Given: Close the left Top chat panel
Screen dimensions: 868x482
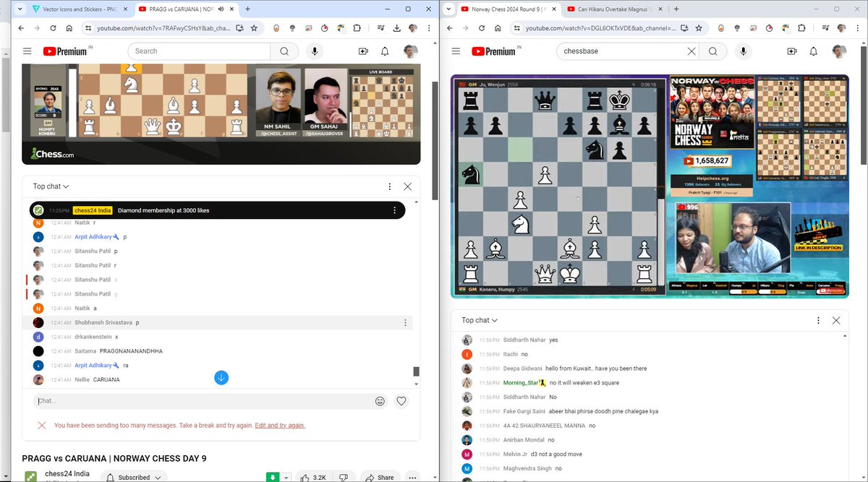Looking at the screenshot, I should tap(407, 186).
